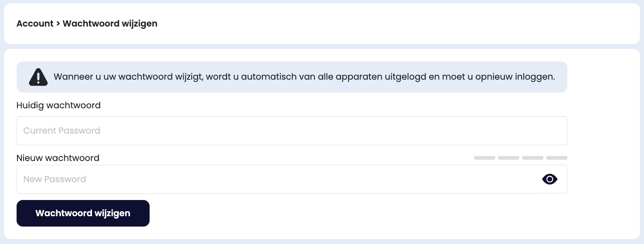
Task: Click the breadcrumb ">" separator
Action: [x=58, y=24]
